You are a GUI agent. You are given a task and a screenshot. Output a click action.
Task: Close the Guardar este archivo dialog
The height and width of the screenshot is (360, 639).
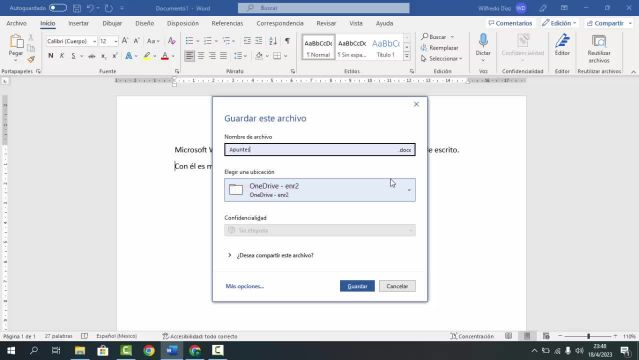coord(416,104)
